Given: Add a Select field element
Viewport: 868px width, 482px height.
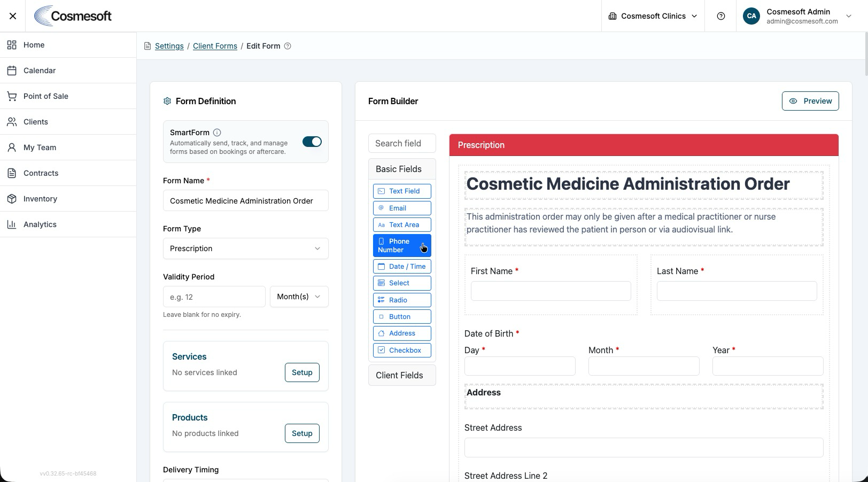Looking at the screenshot, I should 402,283.
